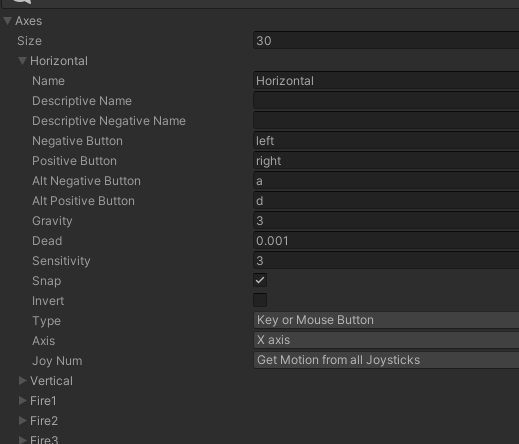The width and height of the screenshot is (519, 444).
Task: Click the Alt Negative Button label
Action: 86,181
